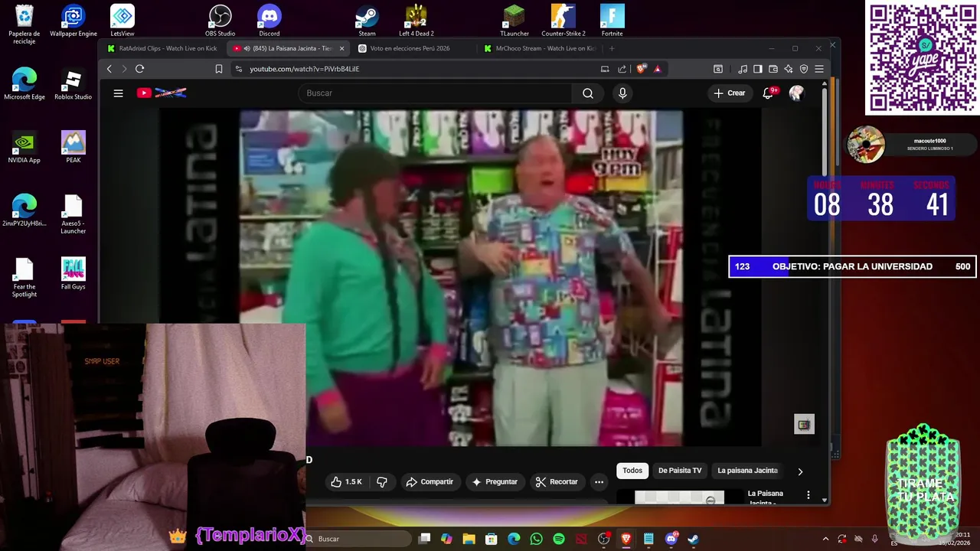This screenshot has height=551, width=980.
Task: Close the La Paisana Jacinta tab
Action: coord(341,48)
